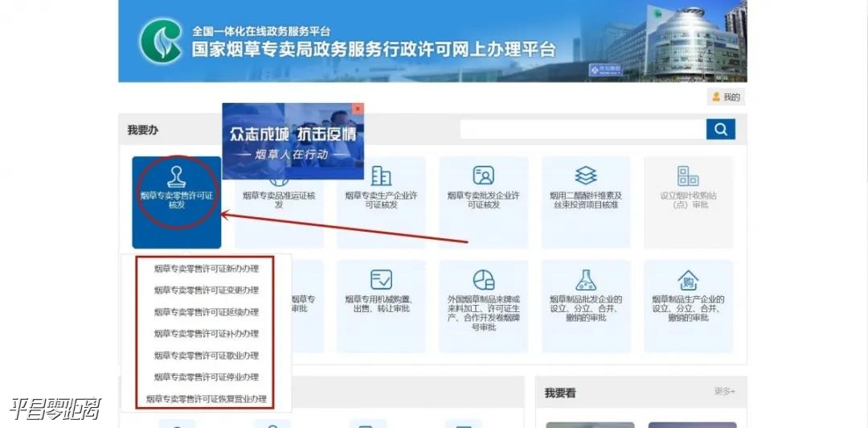Click the layers icon above 烟用二醋酸纤维素及丝束投资项目核准
The height and width of the screenshot is (428, 868).
point(586,175)
